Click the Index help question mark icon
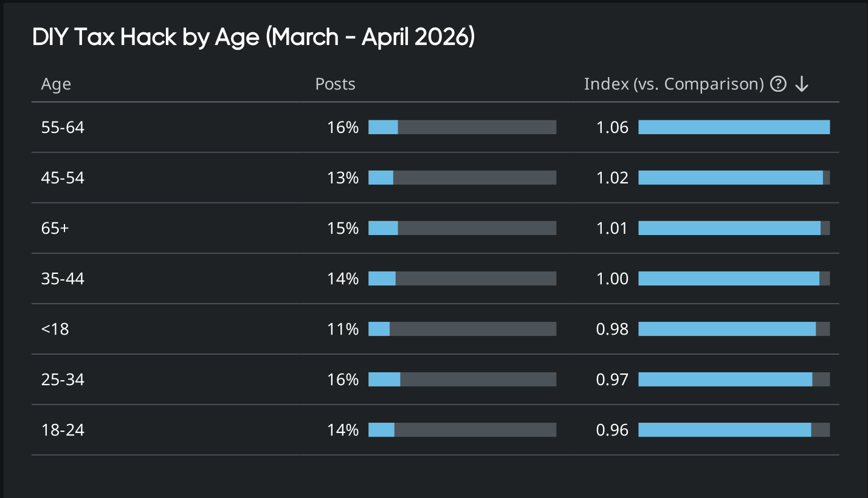The width and height of the screenshot is (868, 498). (778, 84)
